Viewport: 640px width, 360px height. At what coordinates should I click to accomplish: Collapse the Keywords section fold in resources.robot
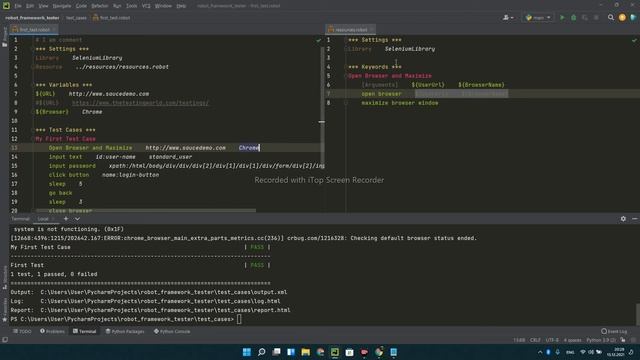[x=345, y=67]
